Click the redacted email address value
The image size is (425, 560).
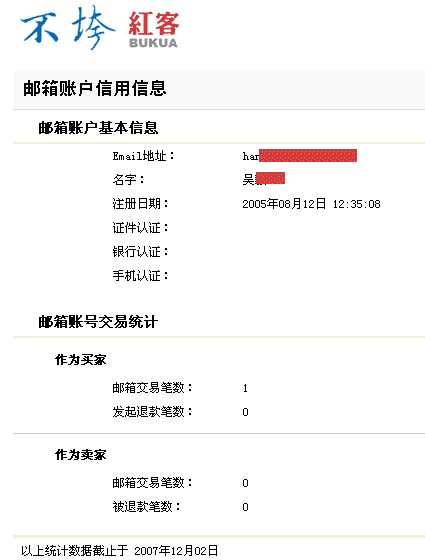(300, 156)
